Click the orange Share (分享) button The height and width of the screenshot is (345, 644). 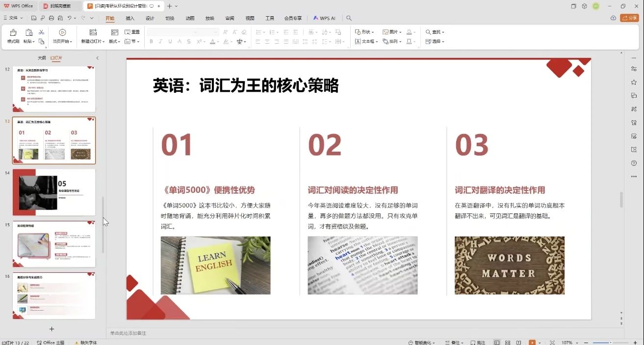(629, 18)
